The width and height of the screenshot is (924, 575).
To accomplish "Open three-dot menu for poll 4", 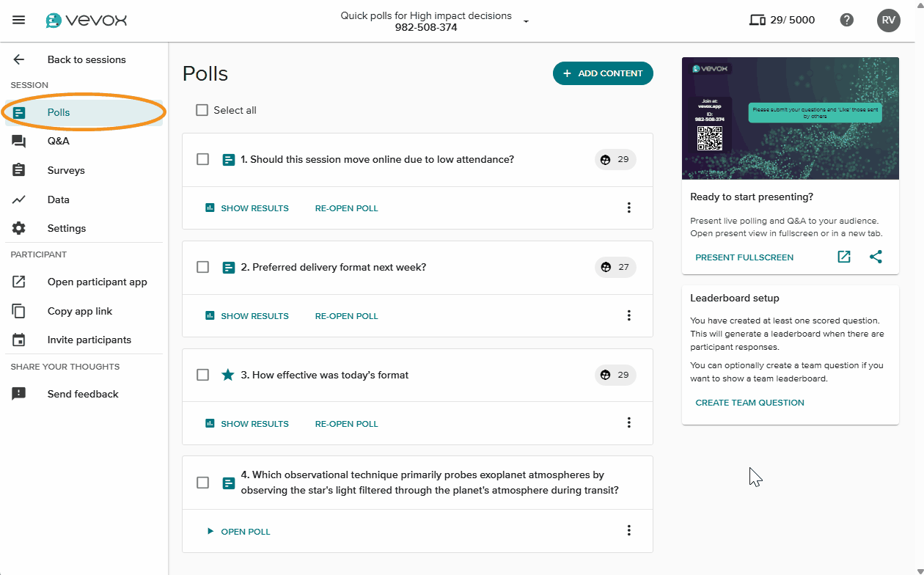I will tap(628, 530).
